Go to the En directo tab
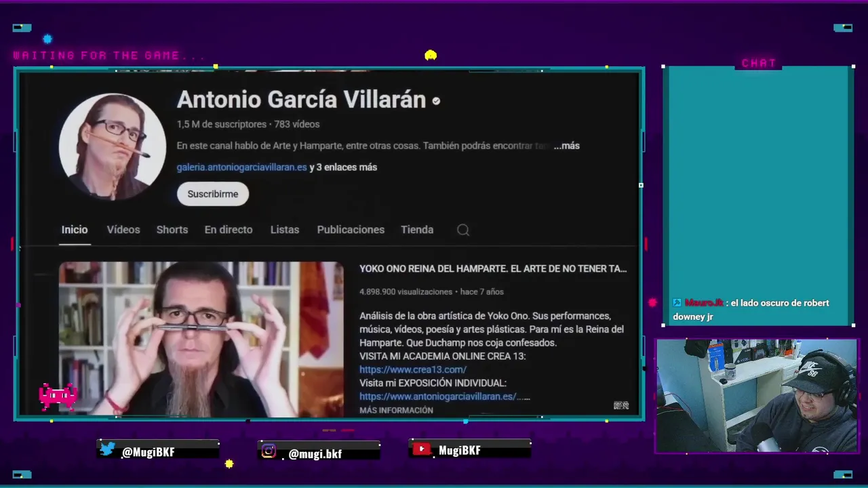 [x=229, y=230]
